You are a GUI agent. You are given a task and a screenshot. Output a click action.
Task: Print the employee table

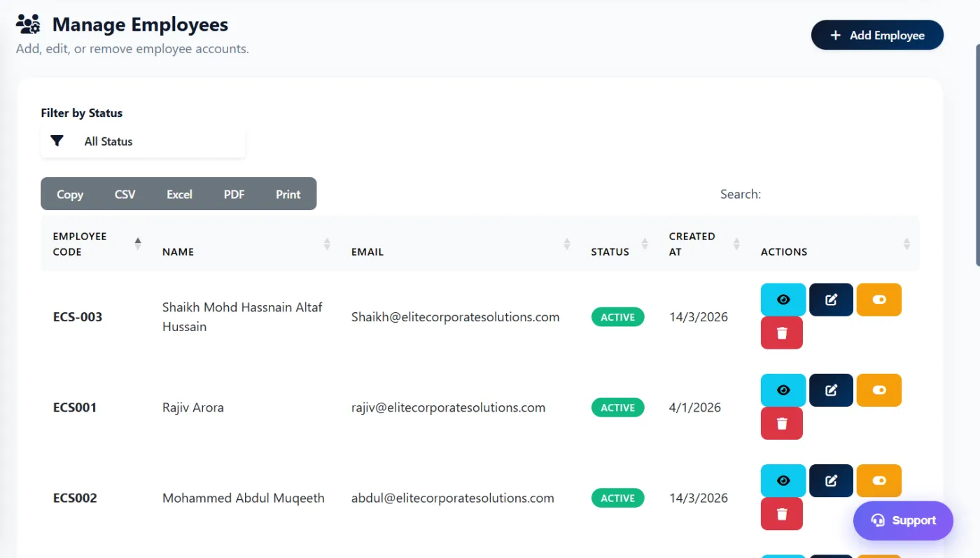(x=288, y=194)
